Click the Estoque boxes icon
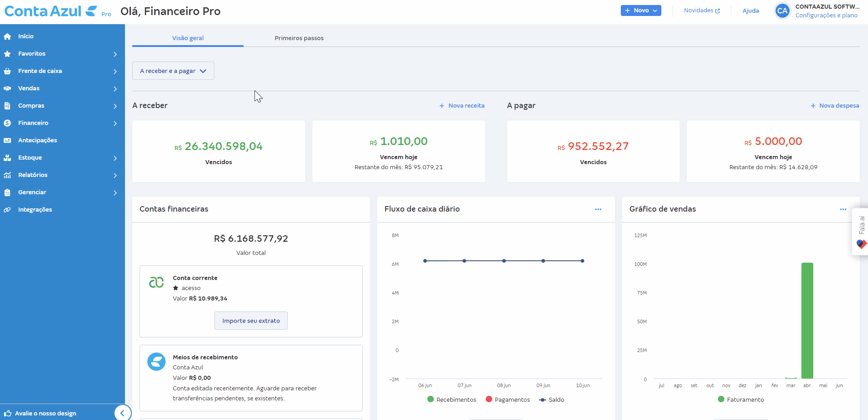The image size is (868, 420). (x=7, y=158)
